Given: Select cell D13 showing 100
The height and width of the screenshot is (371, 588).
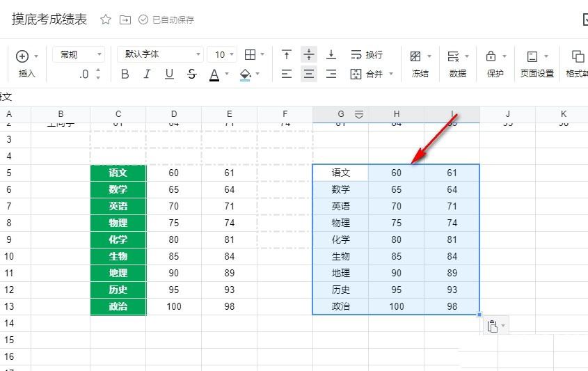Looking at the screenshot, I should pyautogui.click(x=174, y=306).
